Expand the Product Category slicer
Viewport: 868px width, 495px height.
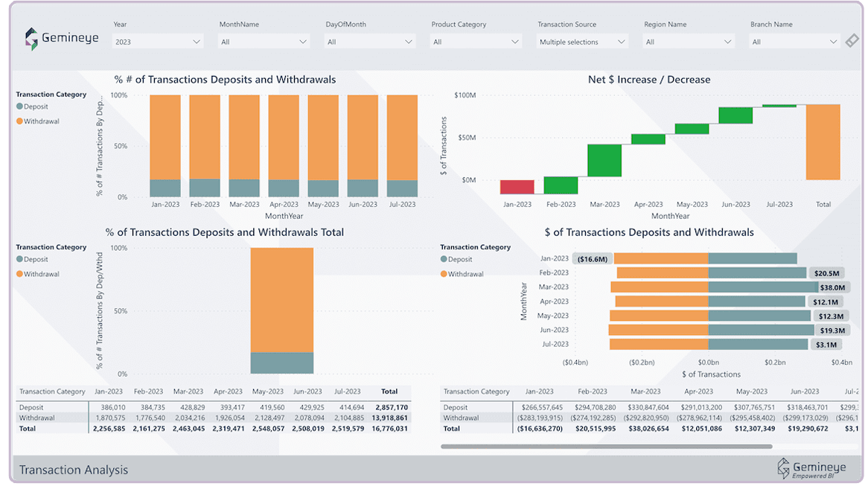pyautogui.click(x=476, y=42)
